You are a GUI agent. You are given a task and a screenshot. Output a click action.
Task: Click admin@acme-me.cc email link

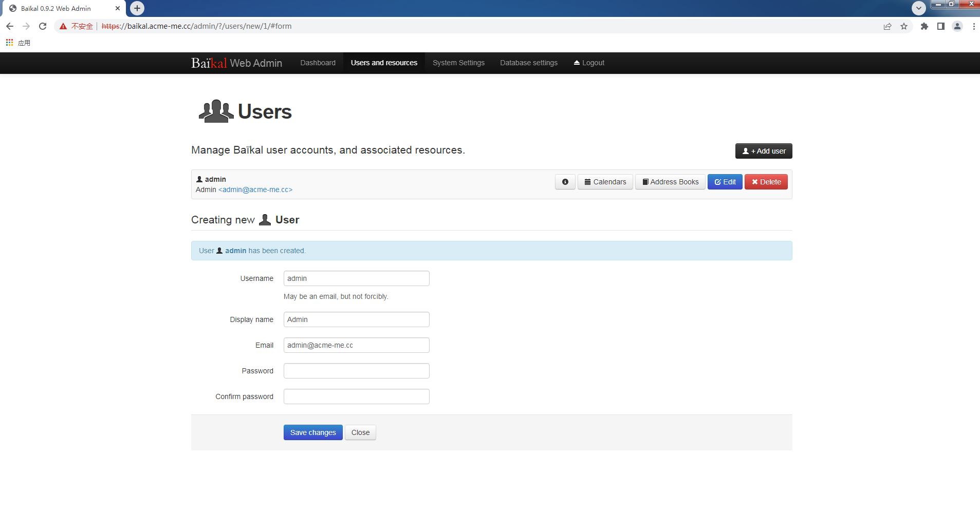click(x=255, y=190)
